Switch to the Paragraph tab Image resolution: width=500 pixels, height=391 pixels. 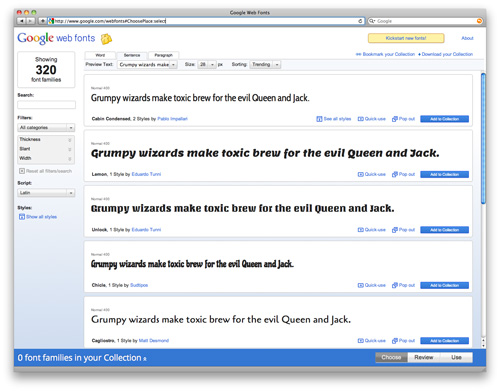pyautogui.click(x=163, y=55)
